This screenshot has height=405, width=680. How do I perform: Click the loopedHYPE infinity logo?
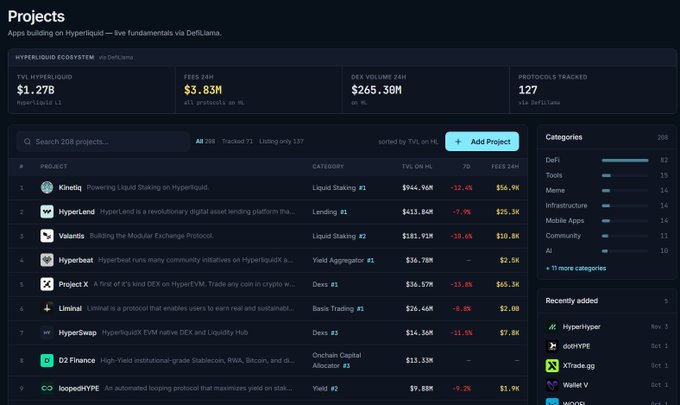tap(47, 388)
